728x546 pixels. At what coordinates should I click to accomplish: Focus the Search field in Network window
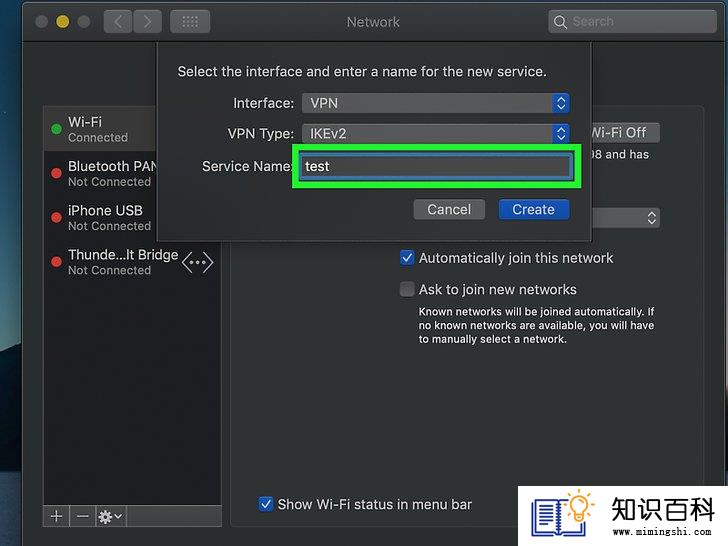(x=632, y=22)
